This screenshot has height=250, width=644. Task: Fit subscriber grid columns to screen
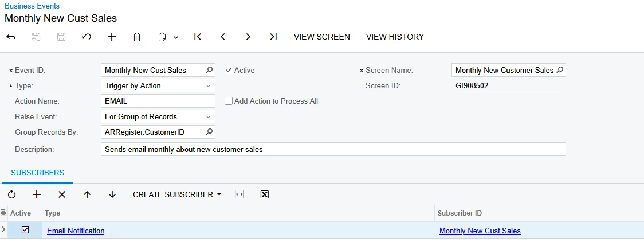pyautogui.click(x=239, y=194)
